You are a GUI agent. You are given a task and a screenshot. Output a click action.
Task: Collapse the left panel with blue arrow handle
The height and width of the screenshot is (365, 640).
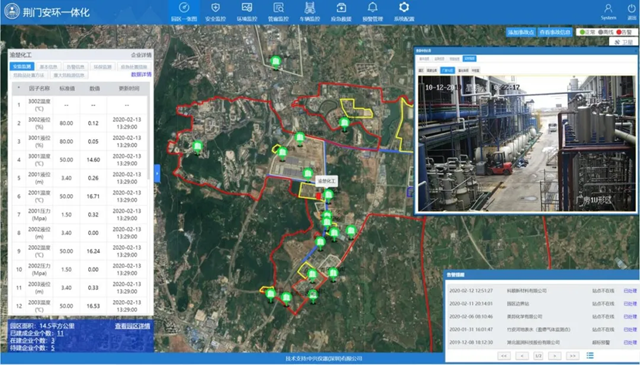(157, 173)
